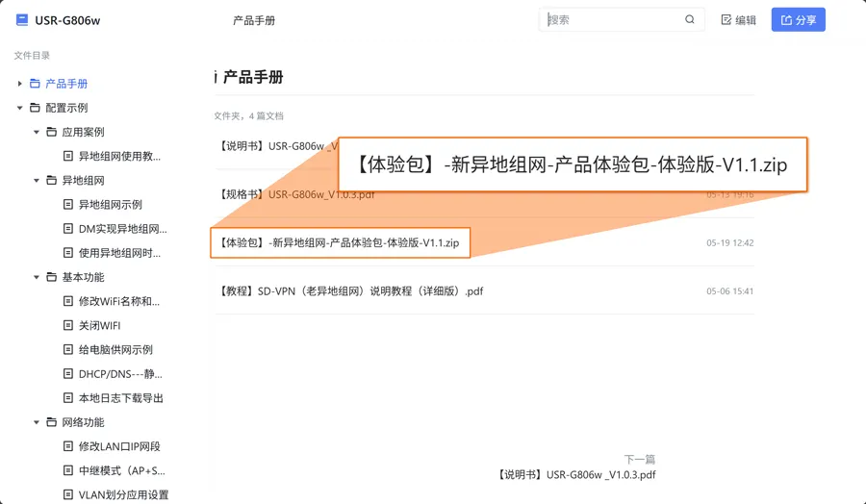This screenshot has height=504, width=866.
Task: Select 修改LAN口IP网段 in the sidebar
Action: point(119,446)
